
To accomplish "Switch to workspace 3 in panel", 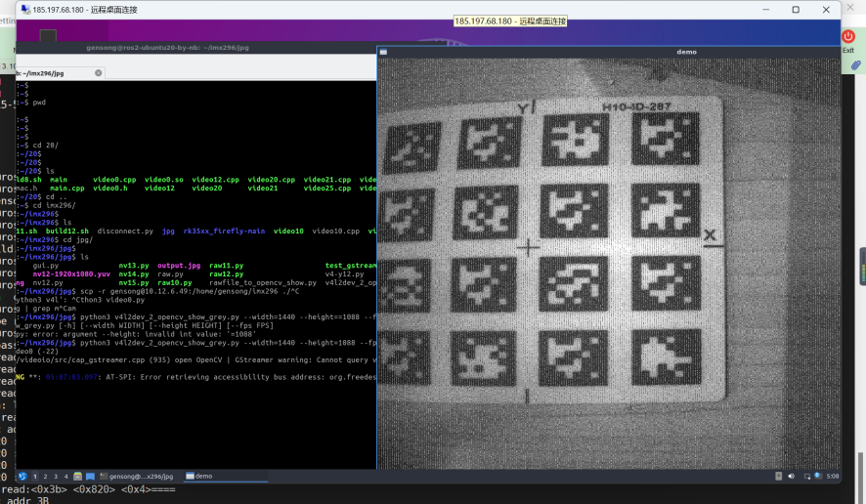I will (x=56, y=476).
